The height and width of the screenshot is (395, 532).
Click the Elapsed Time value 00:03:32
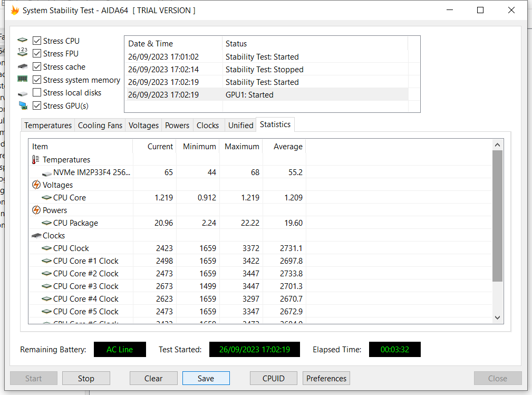point(394,350)
